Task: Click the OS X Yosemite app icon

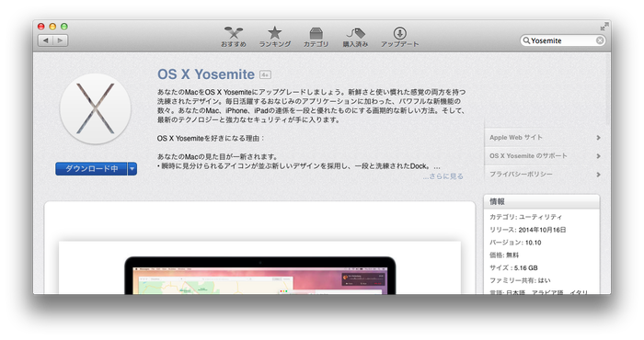Action: 96,108
